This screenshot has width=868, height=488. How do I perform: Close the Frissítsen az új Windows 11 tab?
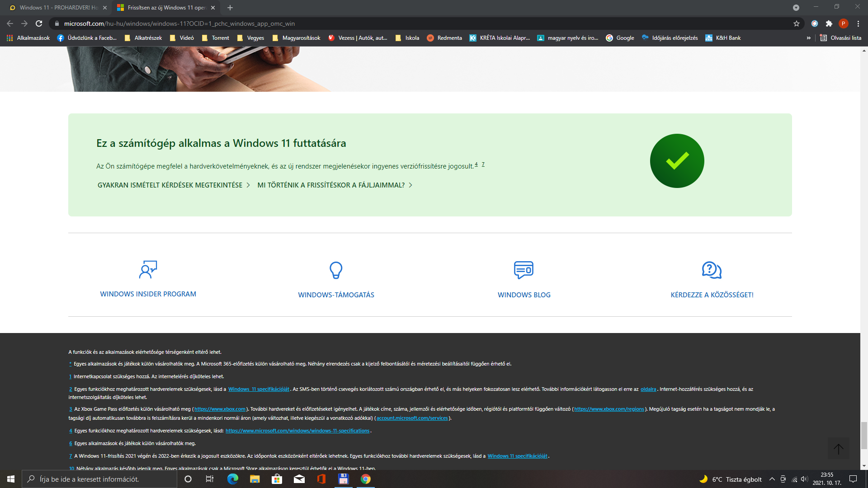click(213, 8)
